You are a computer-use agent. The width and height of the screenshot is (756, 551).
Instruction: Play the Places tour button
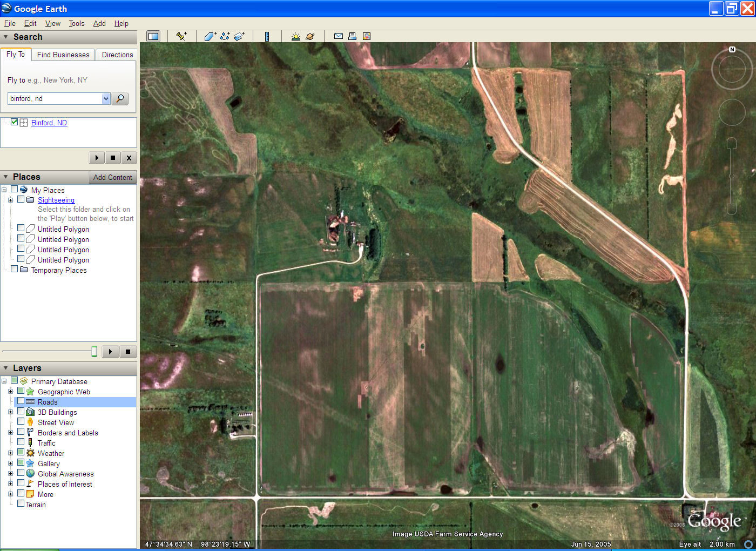click(111, 352)
